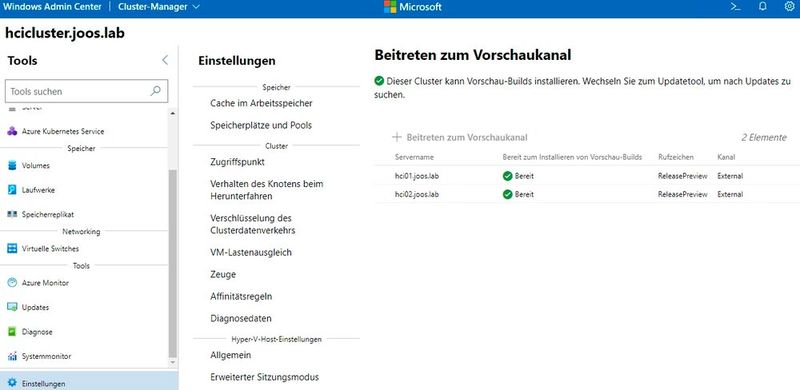This screenshot has width=800, height=390.
Task: Open the Cluster-Manager dropdown
Action: tap(159, 7)
